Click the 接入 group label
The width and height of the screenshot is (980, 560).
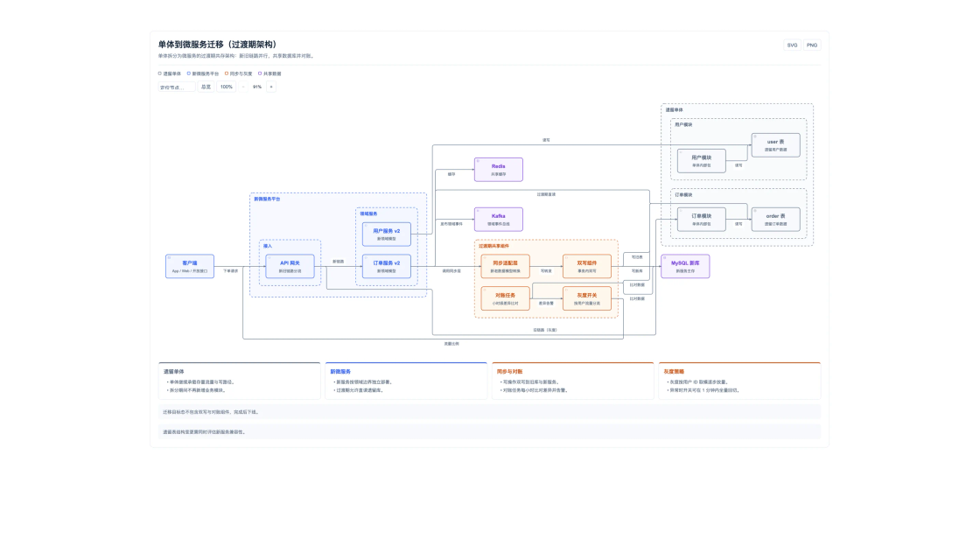[268, 246]
